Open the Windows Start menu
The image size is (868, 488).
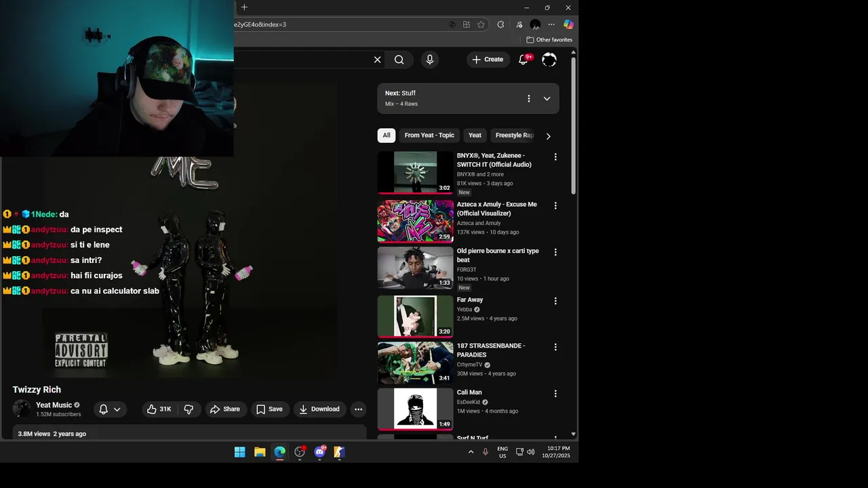point(240,452)
